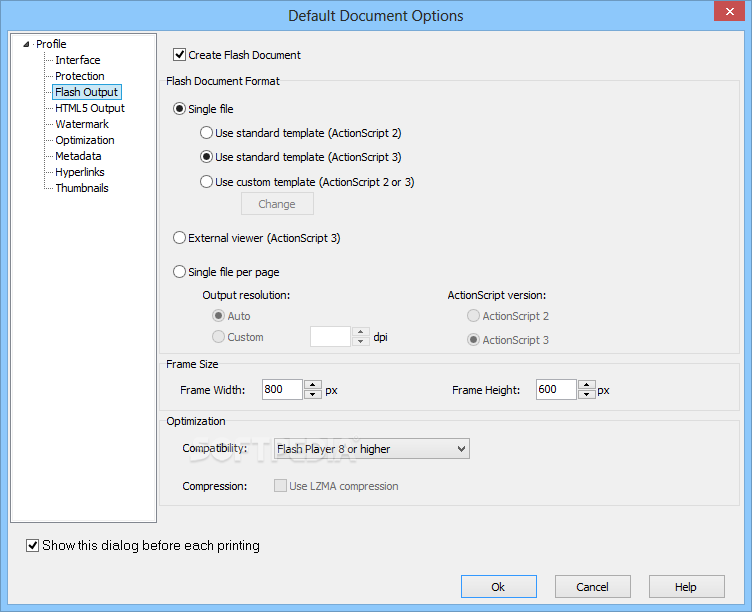The height and width of the screenshot is (612, 752).
Task: Open the Interface settings page
Action: tap(78, 60)
